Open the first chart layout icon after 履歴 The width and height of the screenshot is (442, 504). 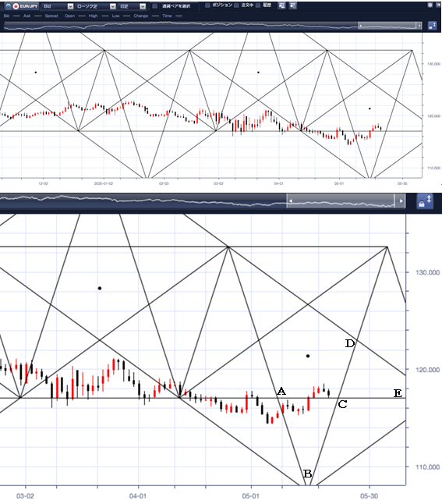pos(281,5)
